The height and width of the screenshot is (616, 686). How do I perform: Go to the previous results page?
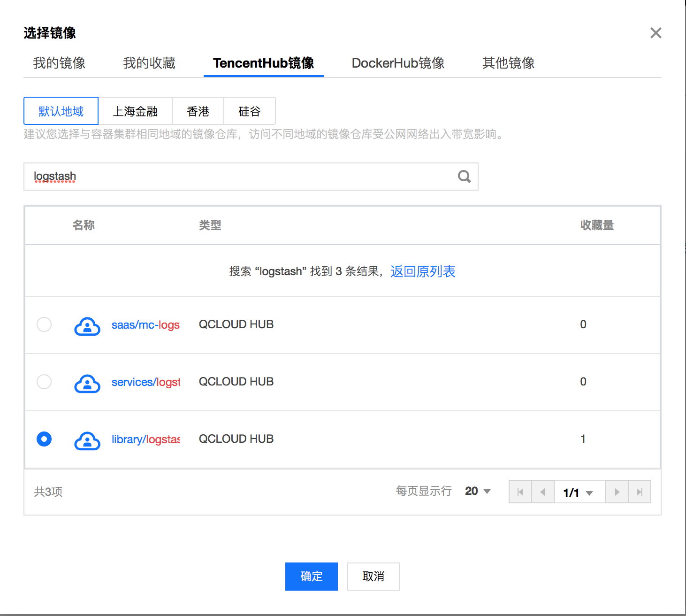(543, 492)
